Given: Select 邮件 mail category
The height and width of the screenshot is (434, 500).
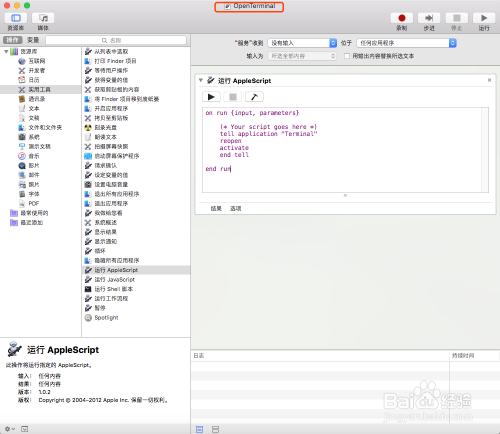Looking at the screenshot, I should (x=33, y=175).
